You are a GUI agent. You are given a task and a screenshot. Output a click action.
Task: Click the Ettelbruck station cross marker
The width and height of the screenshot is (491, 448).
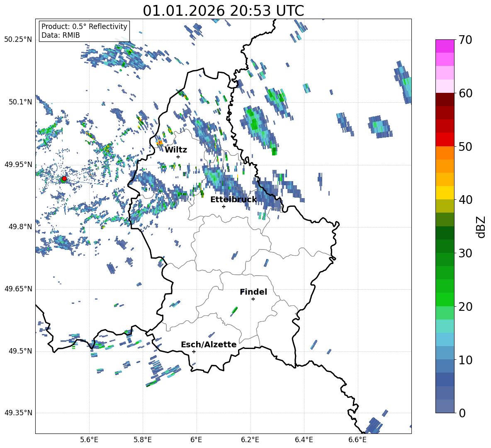pyautogui.click(x=224, y=206)
